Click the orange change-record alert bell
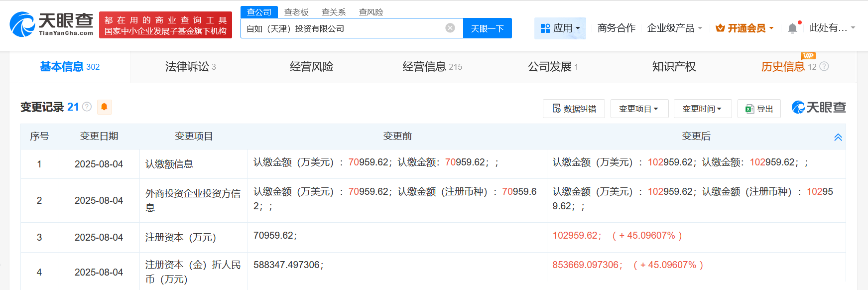 tap(104, 107)
